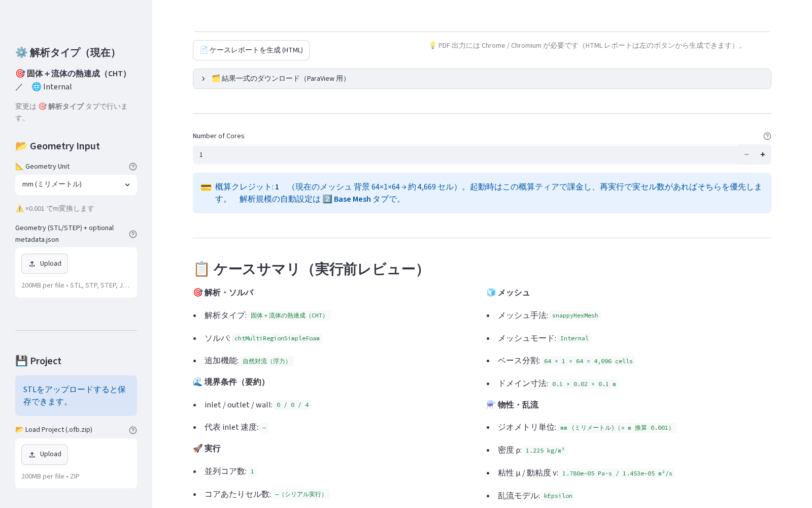
Task: Click help icon next to Geometry Unit
Action: (x=133, y=167)
